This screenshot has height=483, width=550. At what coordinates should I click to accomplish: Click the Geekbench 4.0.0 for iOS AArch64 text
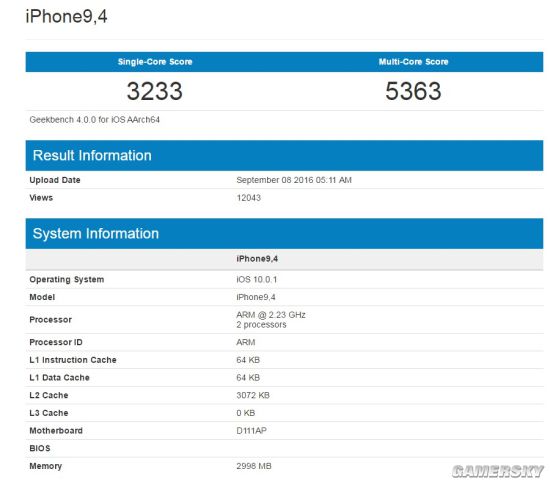(95, 120)
